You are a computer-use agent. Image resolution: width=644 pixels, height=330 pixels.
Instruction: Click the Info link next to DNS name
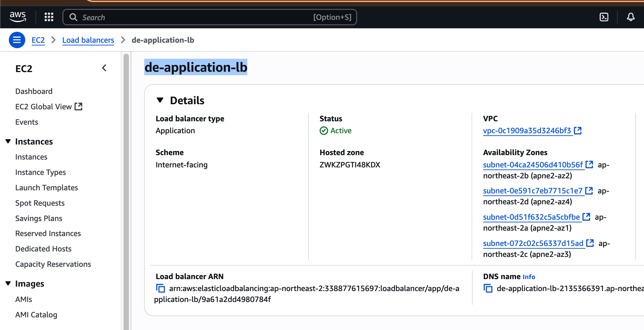pyautogui.click(x=529, y=277)
